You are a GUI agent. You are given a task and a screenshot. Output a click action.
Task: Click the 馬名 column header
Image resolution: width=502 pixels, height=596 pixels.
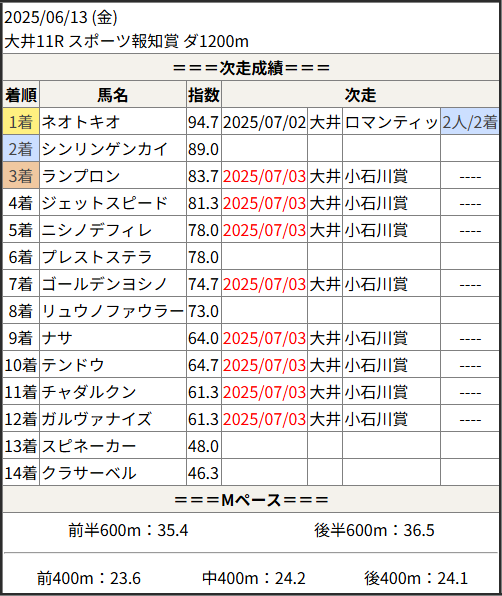point(113,95)
